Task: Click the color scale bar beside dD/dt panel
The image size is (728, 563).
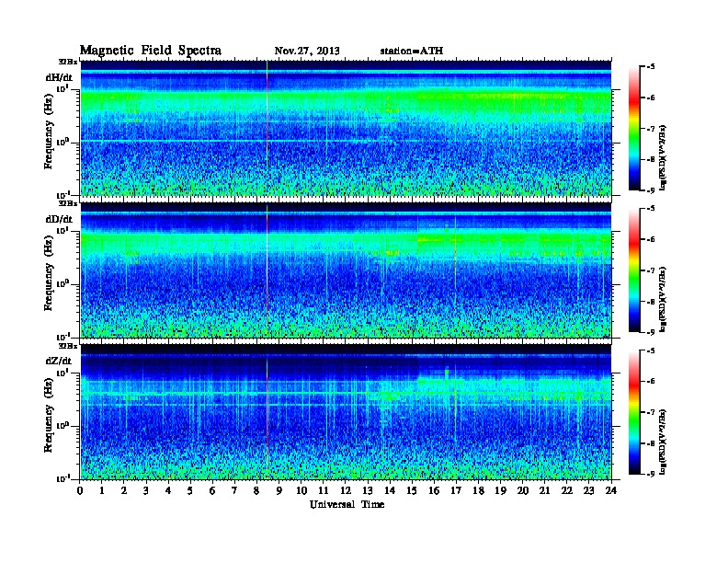Action: [634, 270]
